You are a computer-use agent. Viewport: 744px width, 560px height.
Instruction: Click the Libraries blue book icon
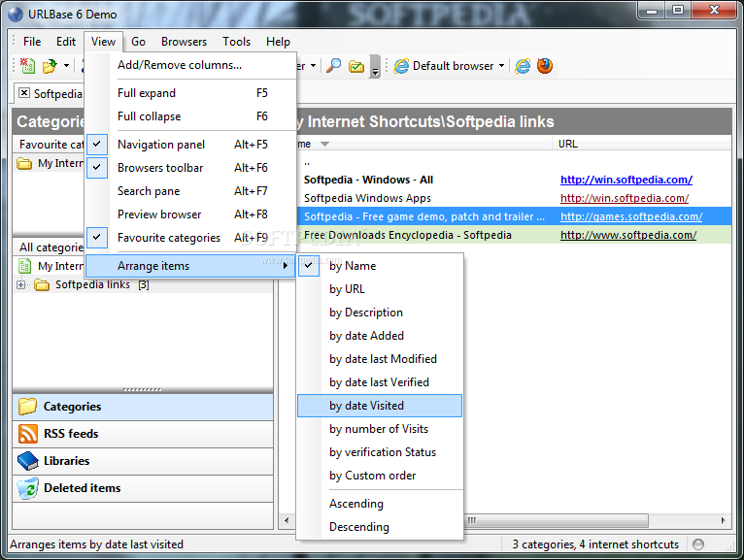coord(27,461)
